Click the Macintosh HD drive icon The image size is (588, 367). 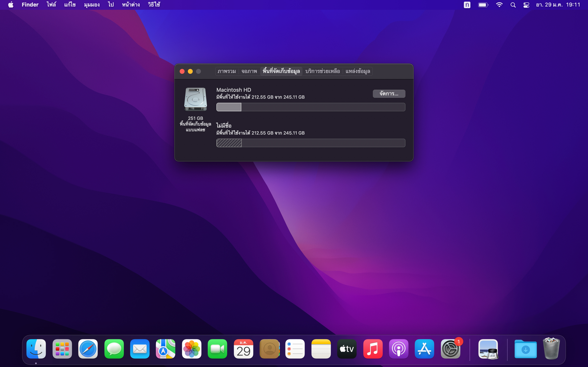196,99
